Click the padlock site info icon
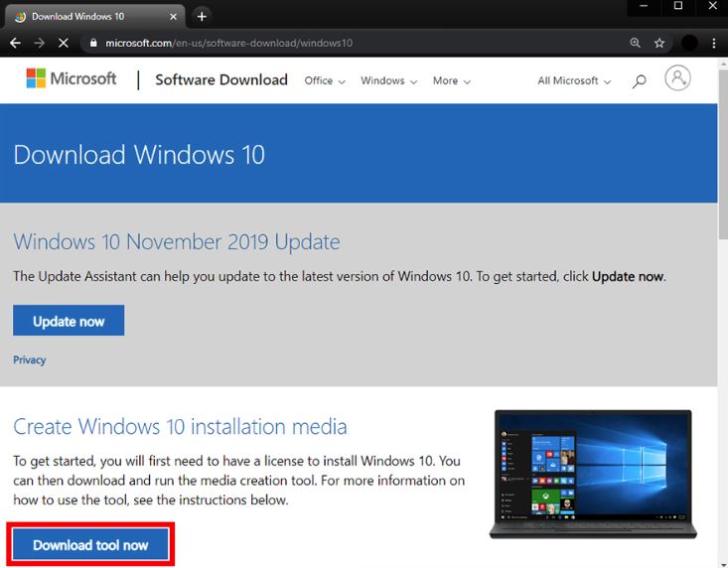The image size is (728, 568). pos(93,43)
